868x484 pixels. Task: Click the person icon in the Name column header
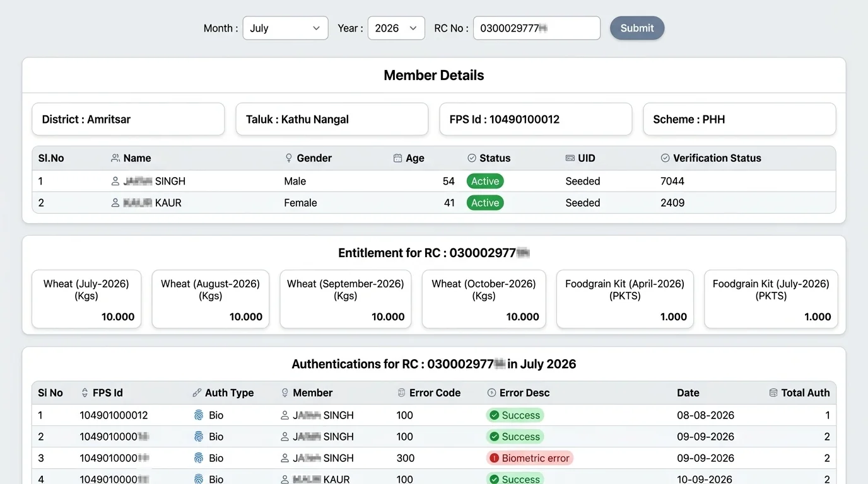115,158
